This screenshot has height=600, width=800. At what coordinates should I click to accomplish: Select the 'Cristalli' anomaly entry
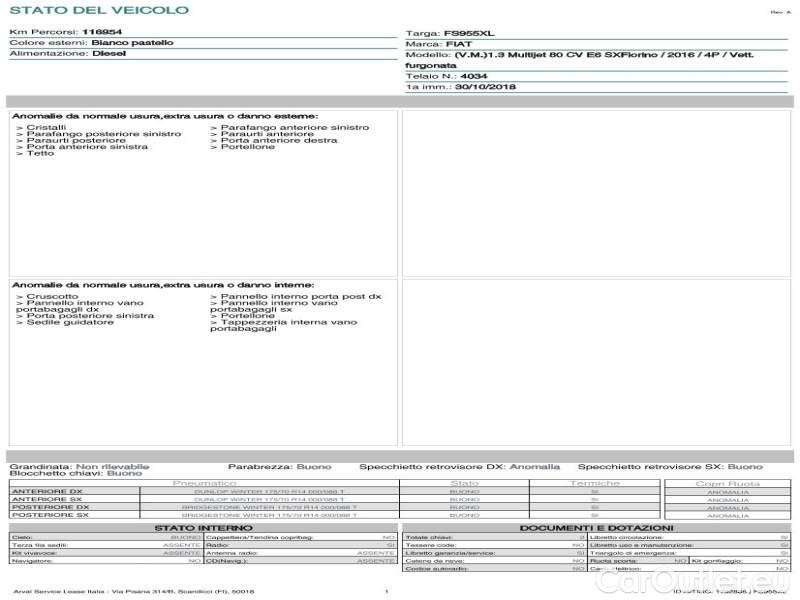(x=41, y=128)
